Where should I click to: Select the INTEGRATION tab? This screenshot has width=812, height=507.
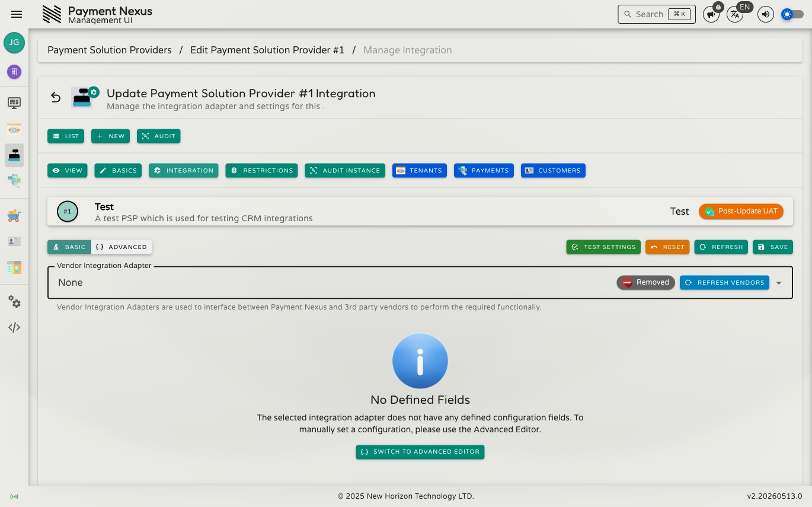184,171
